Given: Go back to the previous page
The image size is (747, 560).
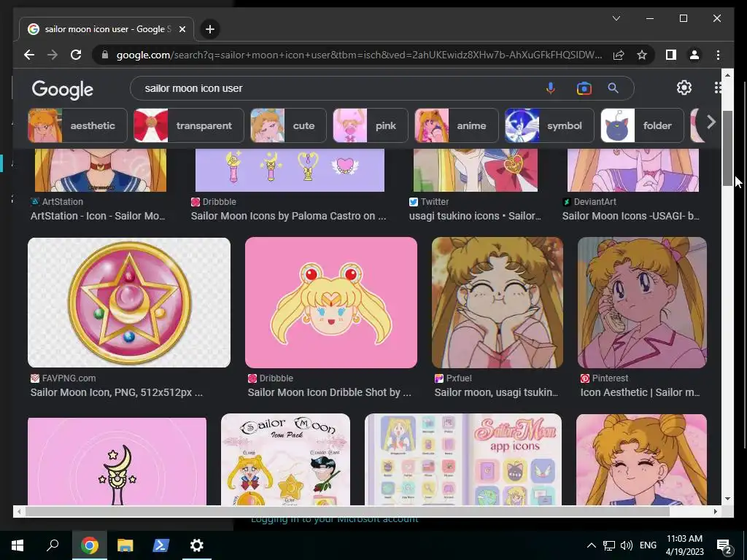Looking at the screenshot, I should pyautogui.click(x=29, y=55).
